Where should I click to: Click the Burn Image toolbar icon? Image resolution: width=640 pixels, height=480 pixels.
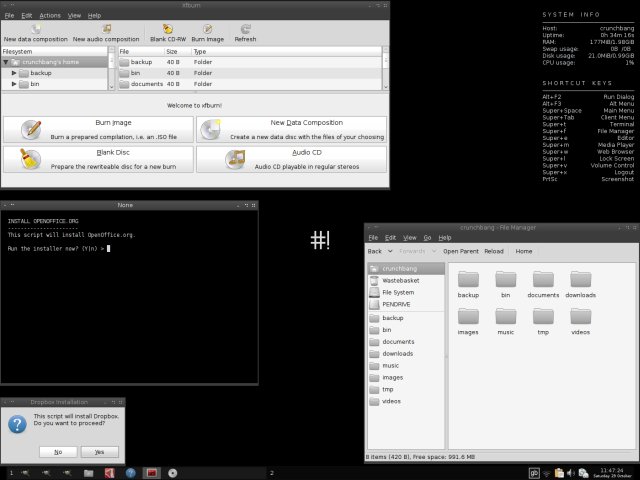click(206, 29)
